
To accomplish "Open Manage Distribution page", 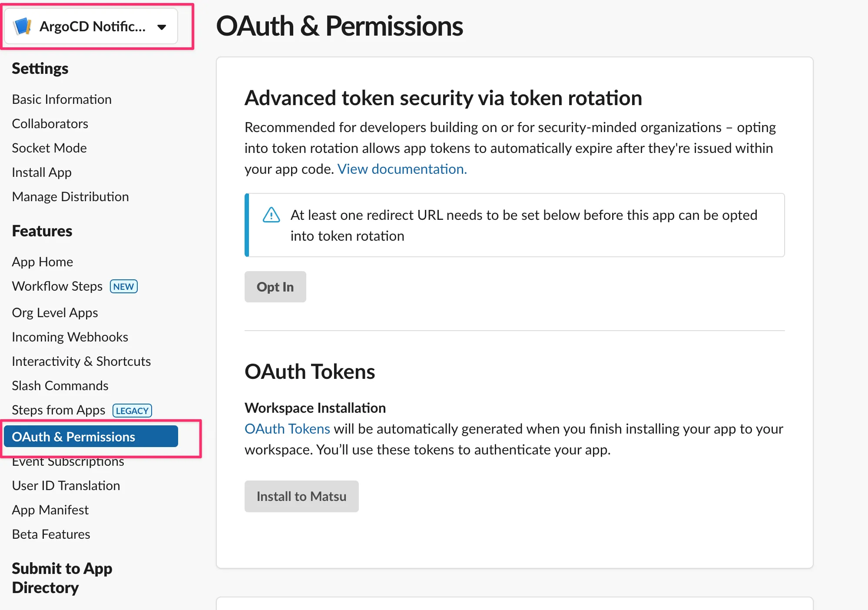I will pyautogui.click(x=70, y=197).
